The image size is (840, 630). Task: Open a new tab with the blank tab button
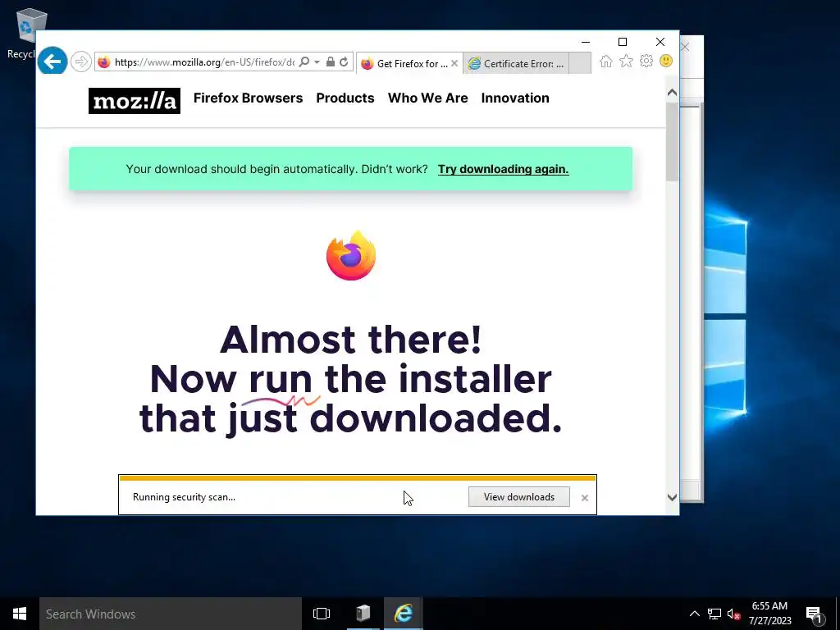[x=580, y=63]
